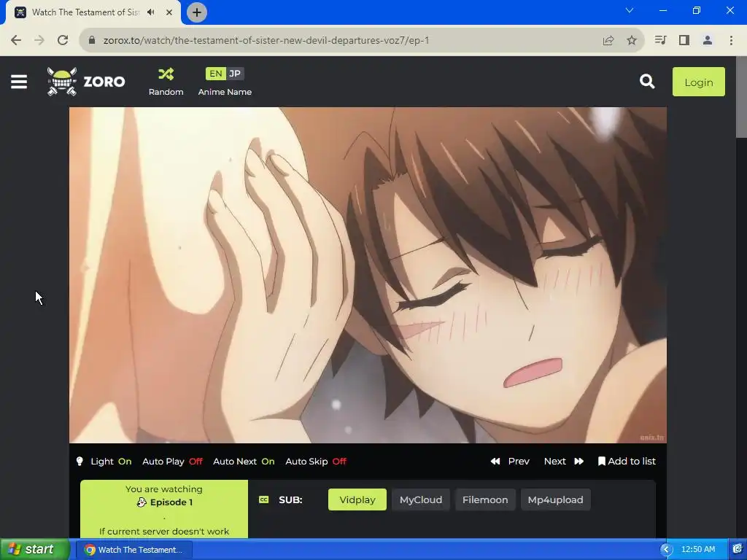Image resolution: width=747 pixels, height=560 pixels.
Task: Switch anime names to JP
Action: 234,74
